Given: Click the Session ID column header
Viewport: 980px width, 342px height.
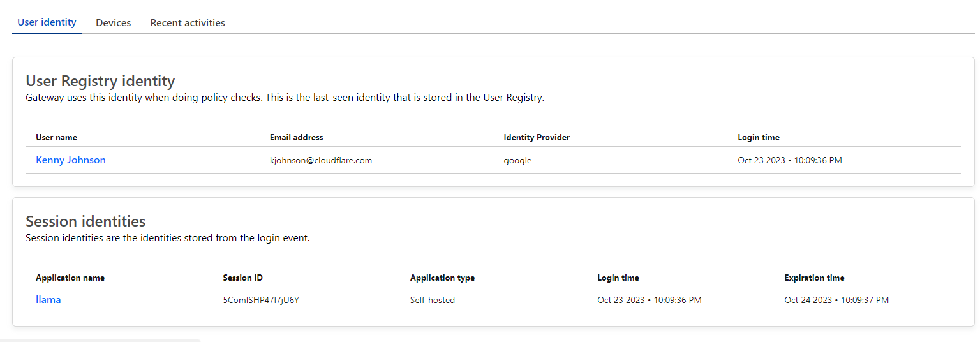Looking at the screenshot, I should coord(242,278).
